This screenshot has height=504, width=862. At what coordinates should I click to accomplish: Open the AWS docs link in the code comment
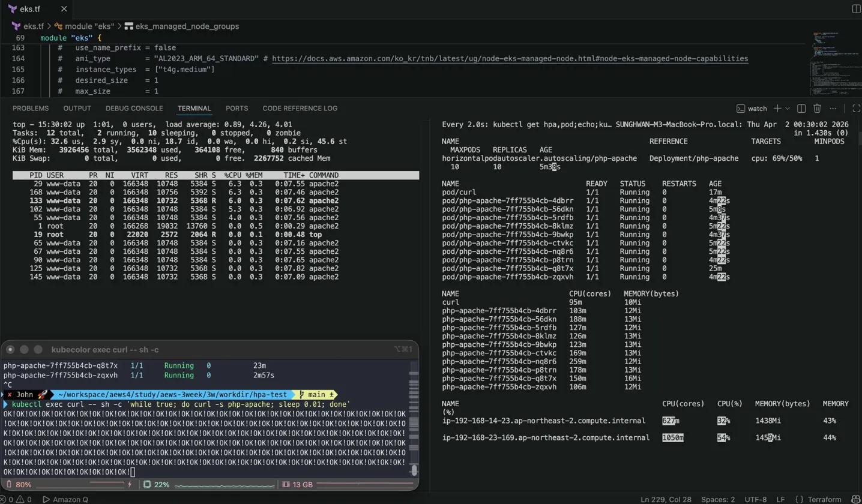[510, 59]
